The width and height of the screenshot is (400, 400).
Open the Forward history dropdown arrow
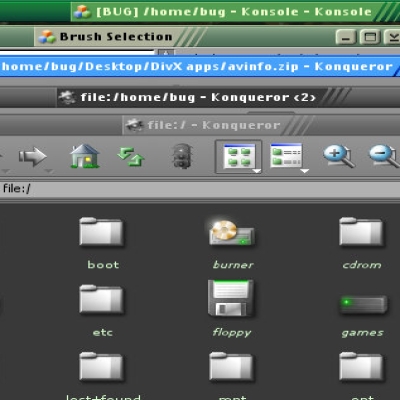(x=49, y=171)
